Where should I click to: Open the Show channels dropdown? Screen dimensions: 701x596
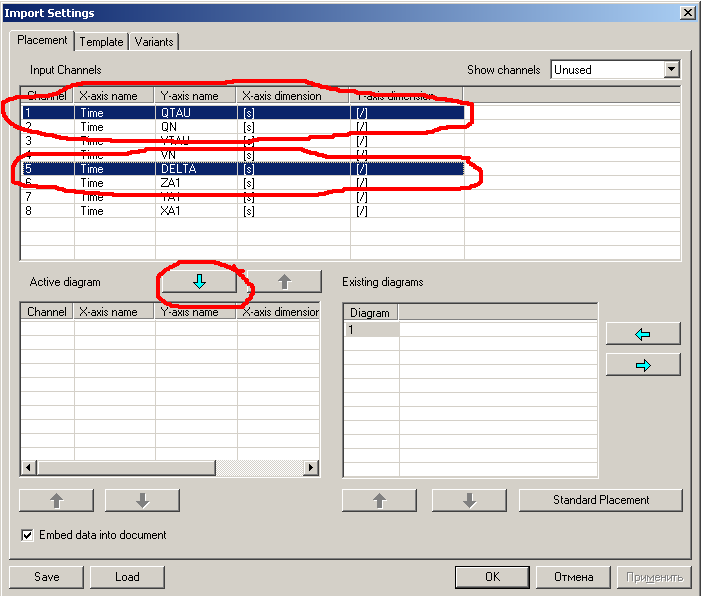(x=671, y=70)
